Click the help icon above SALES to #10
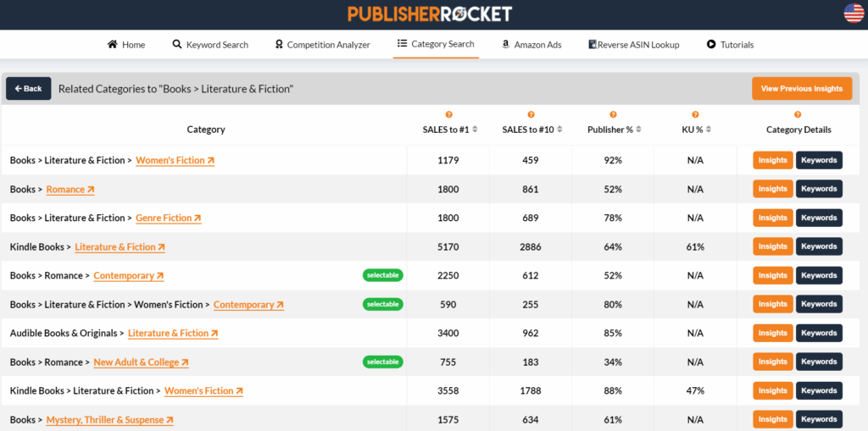 (531, 114)
